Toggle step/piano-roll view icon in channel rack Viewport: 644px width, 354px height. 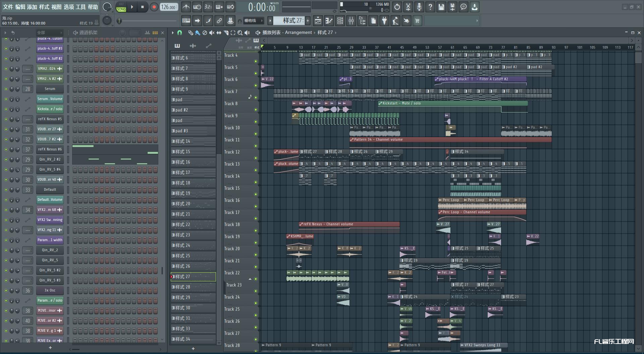click(155, 33)
